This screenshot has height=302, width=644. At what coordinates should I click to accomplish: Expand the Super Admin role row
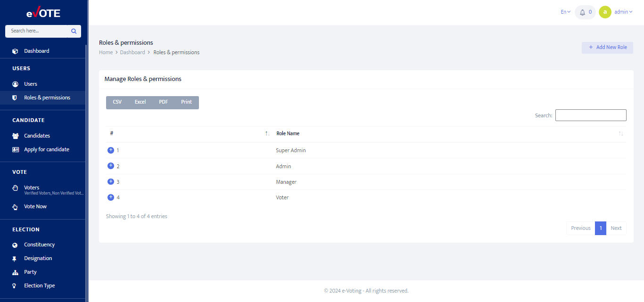[x=110, y=150]
